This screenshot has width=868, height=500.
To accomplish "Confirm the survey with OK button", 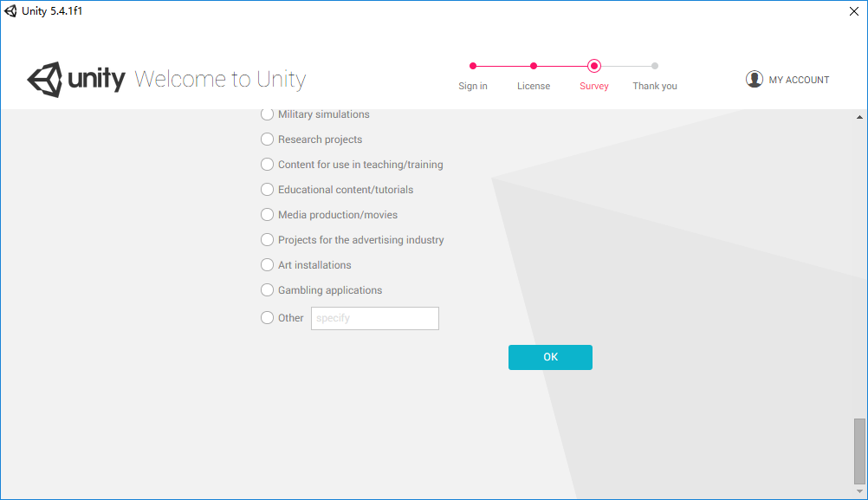I will [x=550, y=357].
